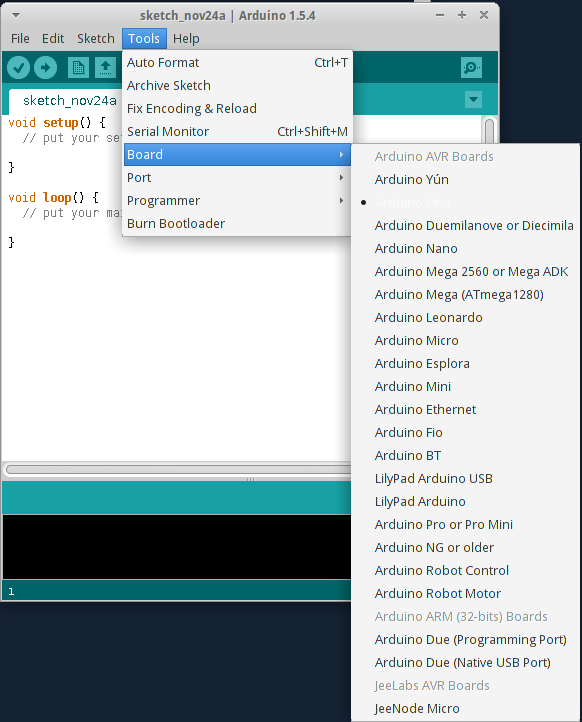Click the vertical editor scrollbar handle
582x722 pixels.
tap(489, 131)
